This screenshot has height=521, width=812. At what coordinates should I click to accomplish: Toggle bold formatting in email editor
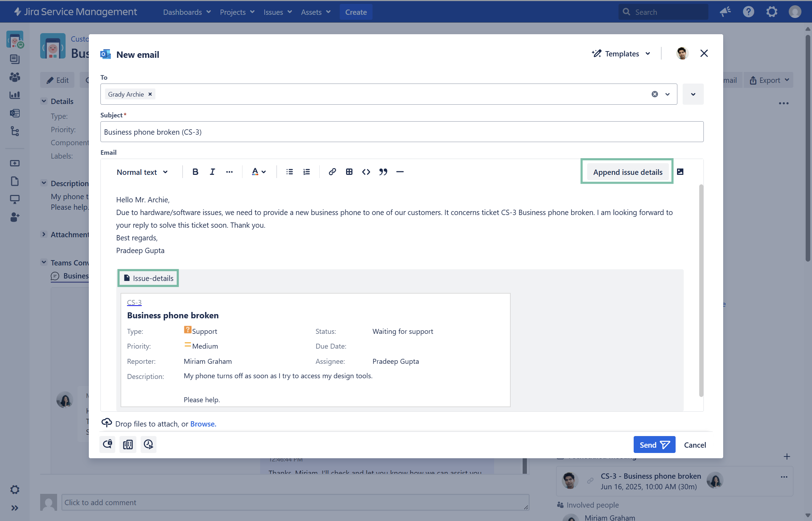coord(195,172)
